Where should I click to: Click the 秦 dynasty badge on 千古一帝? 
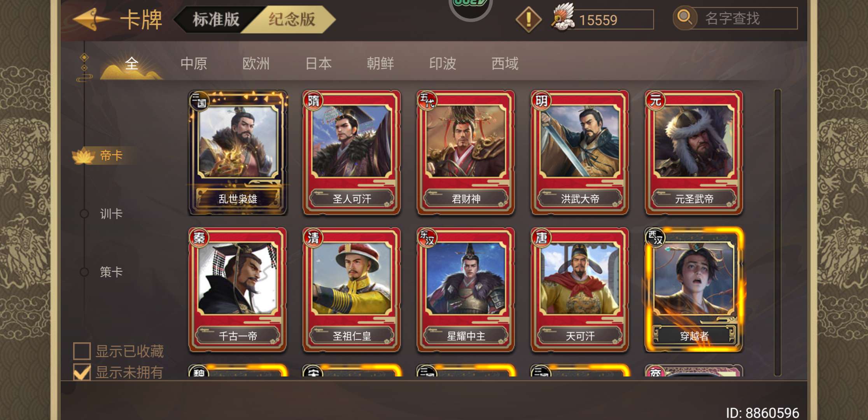(x=199, y=237)
